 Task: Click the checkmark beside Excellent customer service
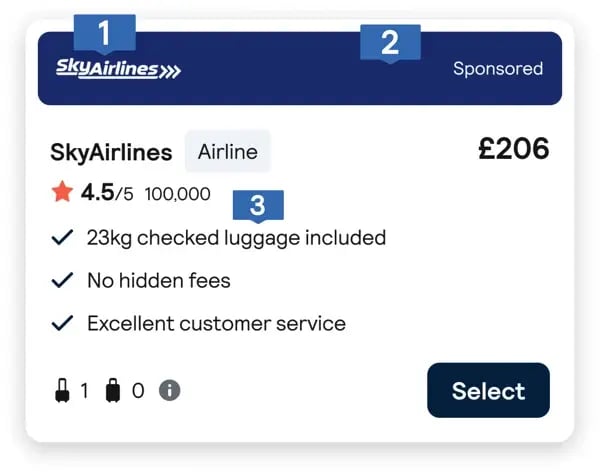(x=62, y=323)
